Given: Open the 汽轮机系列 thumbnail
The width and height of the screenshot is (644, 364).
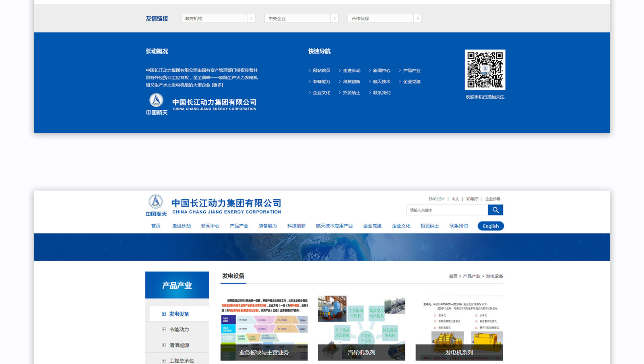Looking at the screenshot, I should 361,328.
